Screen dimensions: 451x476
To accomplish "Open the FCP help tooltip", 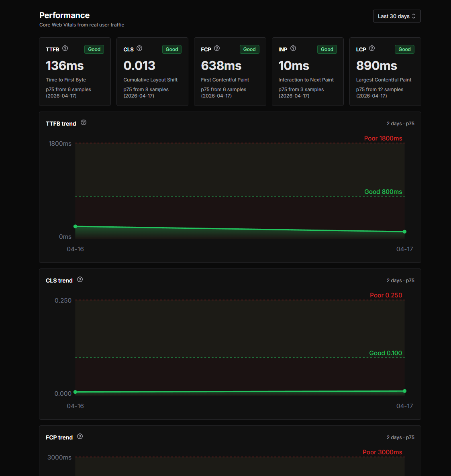I will pyautogui.click(x=217, y=48).
